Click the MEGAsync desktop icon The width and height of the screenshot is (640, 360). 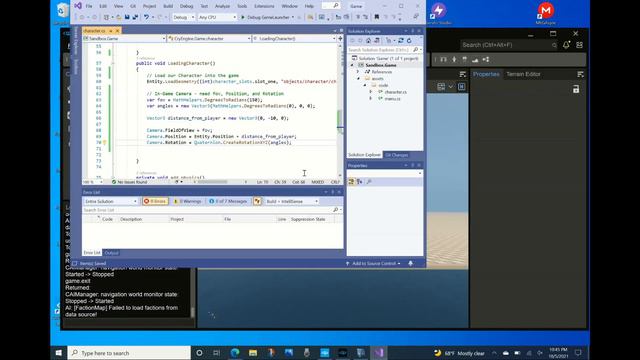pos(546,13)
